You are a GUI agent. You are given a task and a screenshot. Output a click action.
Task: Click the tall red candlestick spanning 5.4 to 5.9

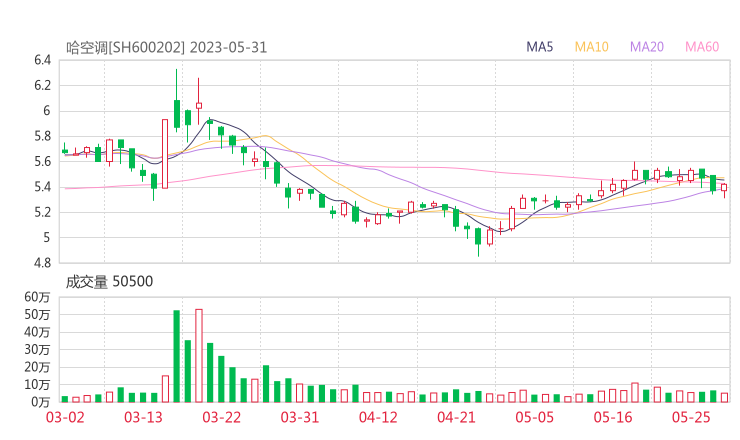165,154
